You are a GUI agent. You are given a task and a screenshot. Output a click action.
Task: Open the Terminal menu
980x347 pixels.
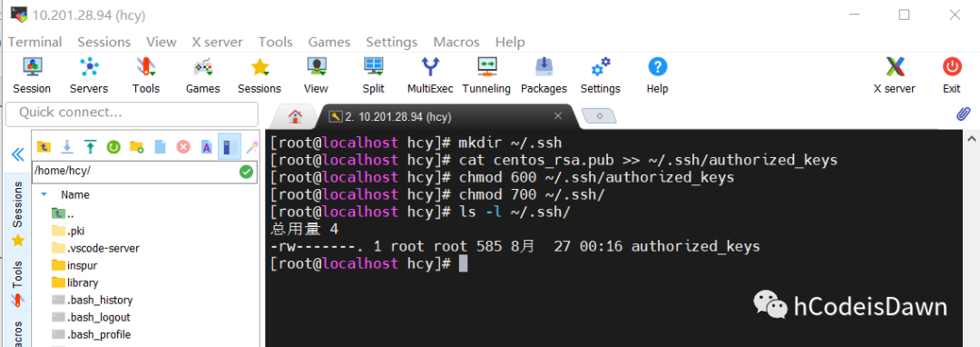[35, 42]
